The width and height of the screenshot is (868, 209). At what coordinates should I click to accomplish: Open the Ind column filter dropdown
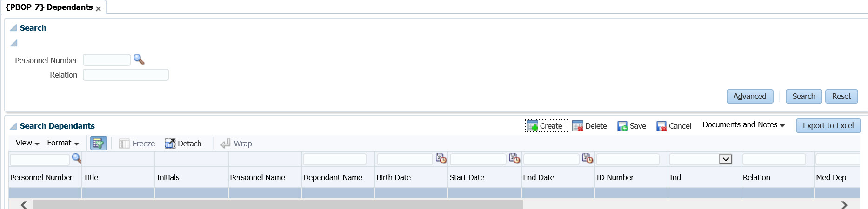coord(725,159)
